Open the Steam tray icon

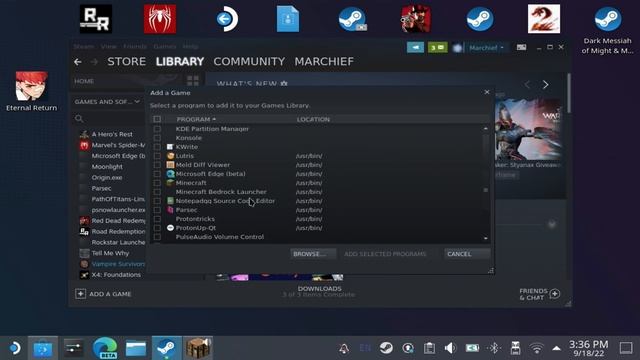(x=386, y=348)
